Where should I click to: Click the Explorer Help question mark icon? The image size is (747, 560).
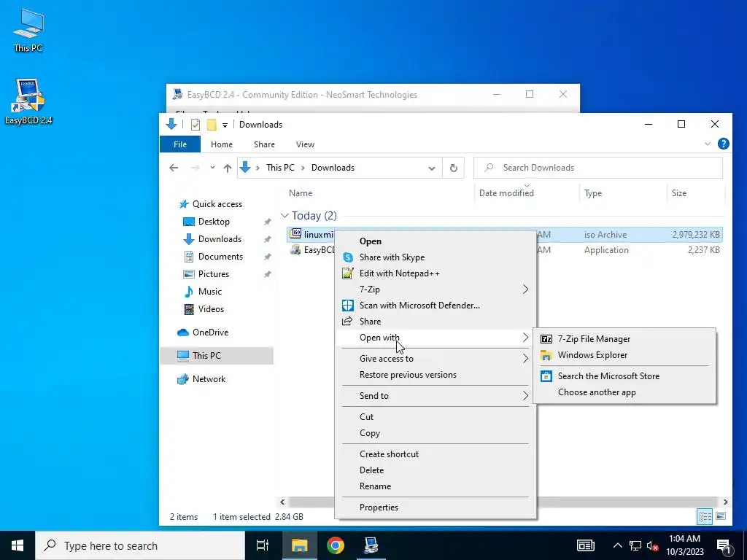click(723, 144)
